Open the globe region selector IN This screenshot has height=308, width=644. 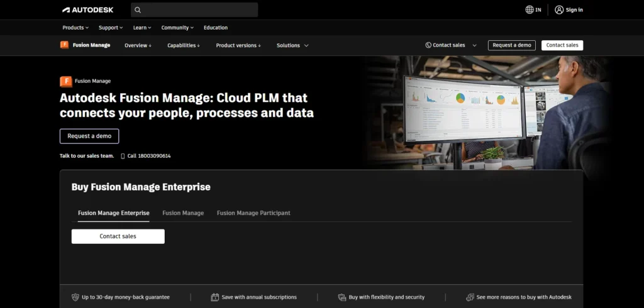533,10
